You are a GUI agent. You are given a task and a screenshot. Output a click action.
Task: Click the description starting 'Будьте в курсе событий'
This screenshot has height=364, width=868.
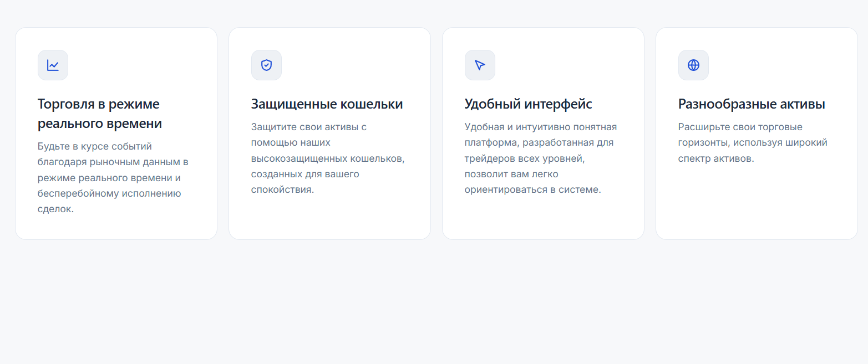(113, 178)
